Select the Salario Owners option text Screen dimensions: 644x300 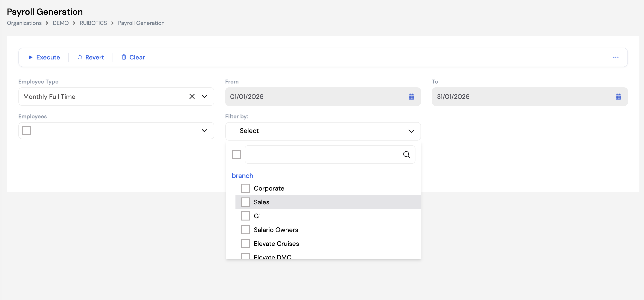click(276, 230)
